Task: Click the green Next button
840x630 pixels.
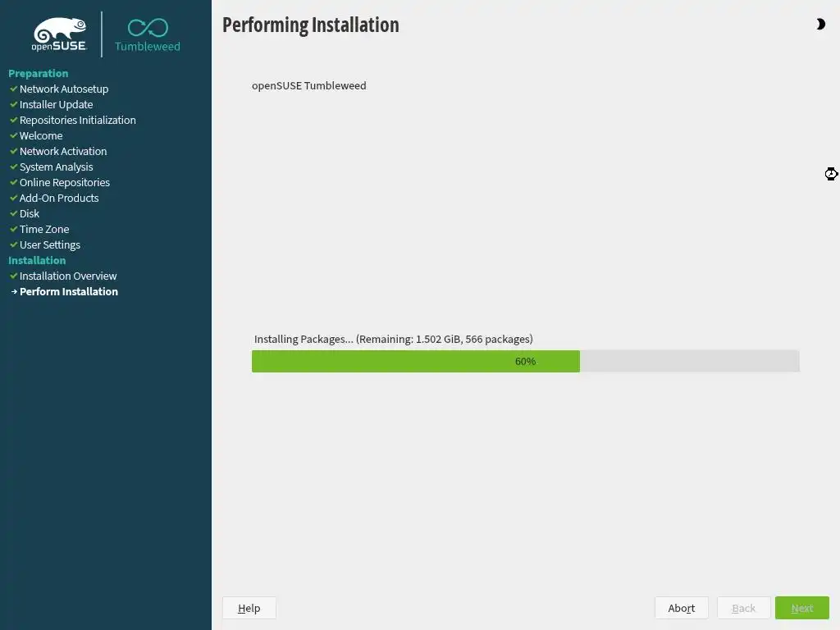Action: click(x=802, y=608)
